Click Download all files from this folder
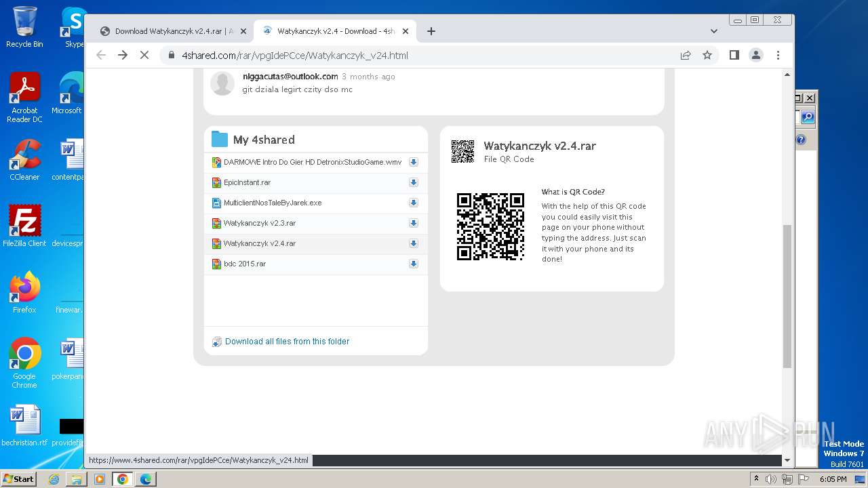The image size is (868, 488). (287, 342)
